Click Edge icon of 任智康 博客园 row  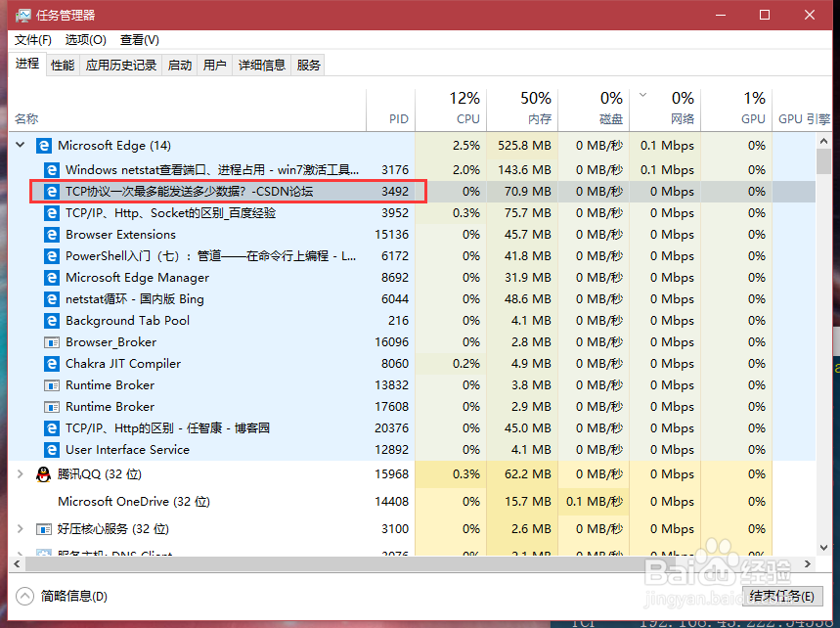point(52,428)
